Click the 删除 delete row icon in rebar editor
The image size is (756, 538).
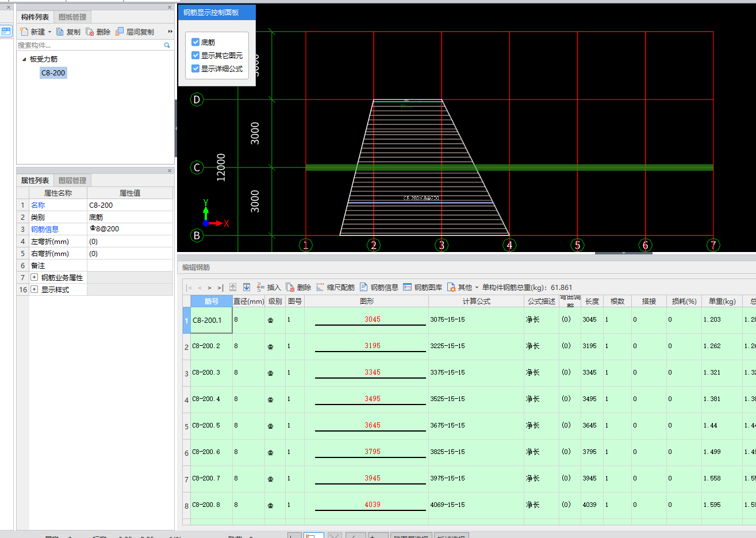[290, 287]
